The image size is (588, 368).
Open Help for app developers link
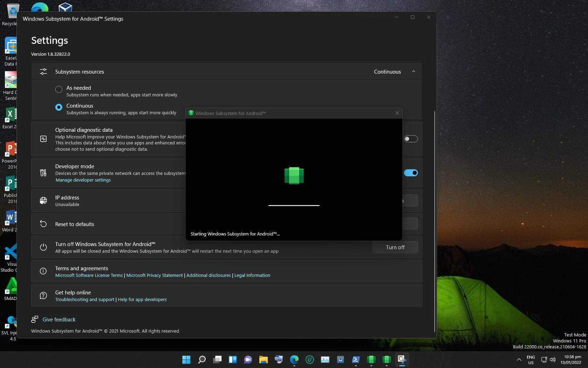[142, 299]
